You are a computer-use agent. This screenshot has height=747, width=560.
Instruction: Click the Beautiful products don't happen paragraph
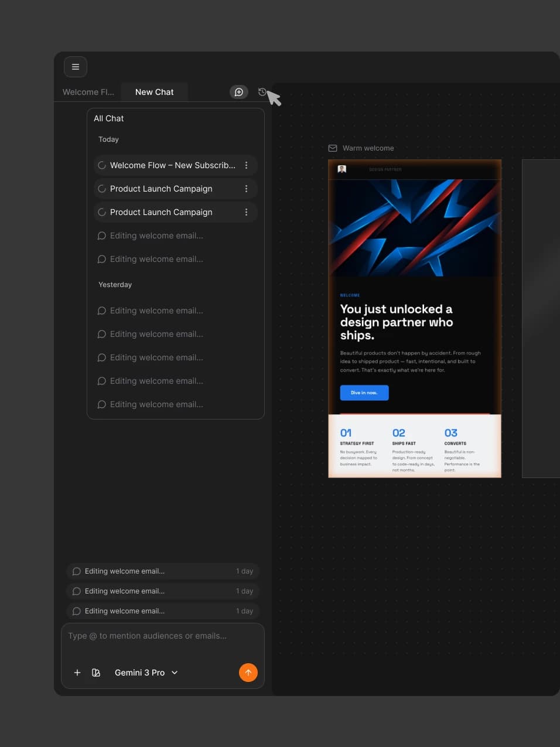411,361
